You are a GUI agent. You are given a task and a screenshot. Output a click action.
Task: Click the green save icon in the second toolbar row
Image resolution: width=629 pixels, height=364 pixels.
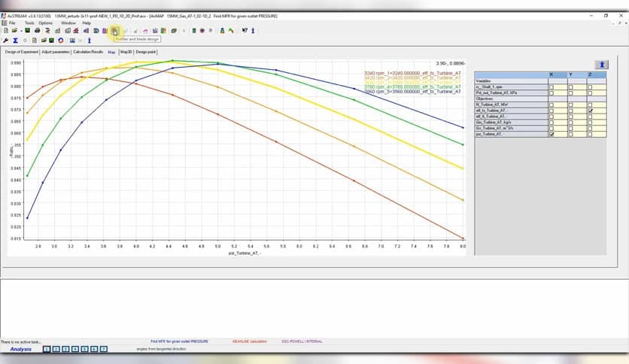[51, 41]
